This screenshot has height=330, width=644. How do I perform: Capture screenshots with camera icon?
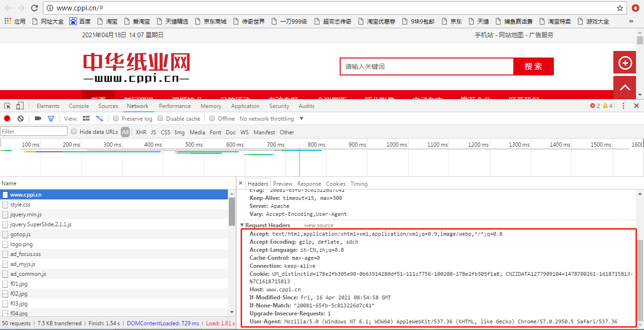38,118
